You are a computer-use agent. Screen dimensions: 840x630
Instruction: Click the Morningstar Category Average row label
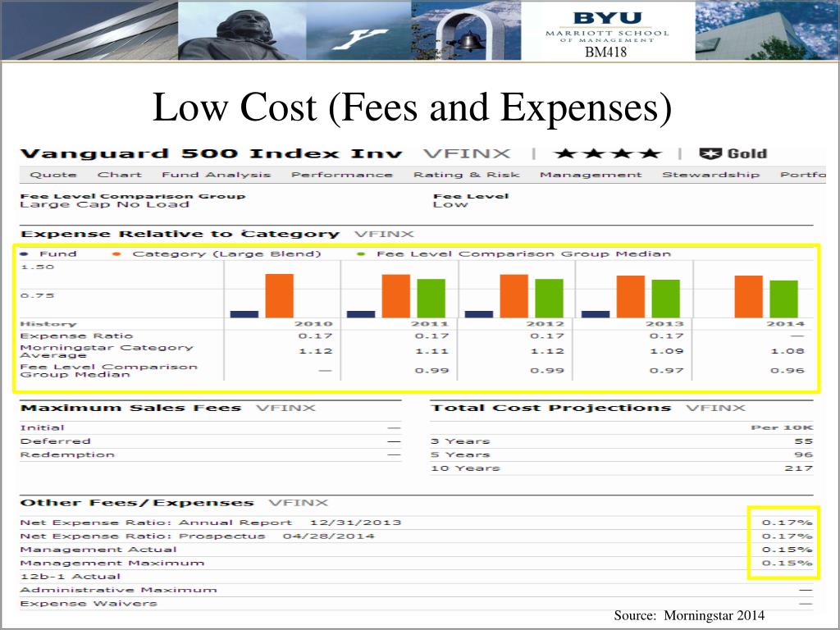pos(107,351)
